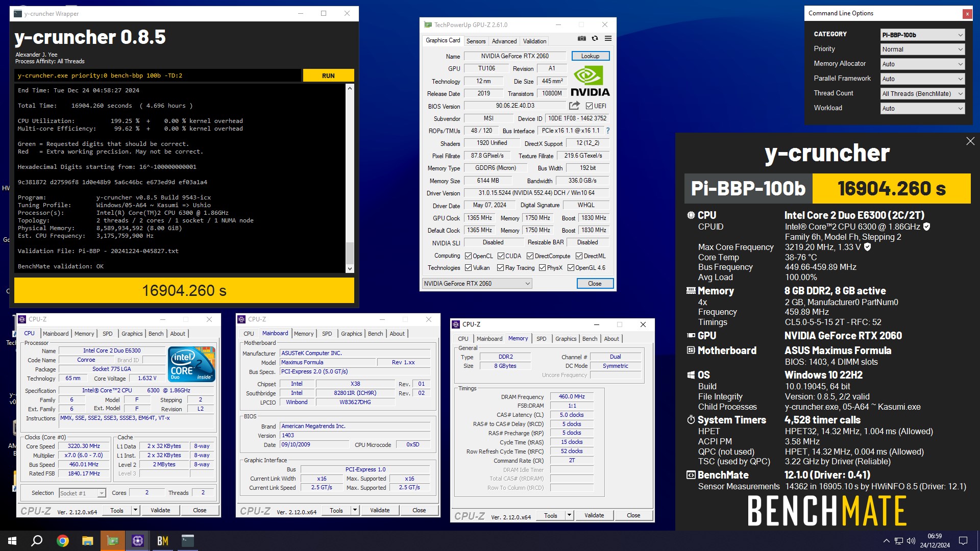Open the GPU selection dropdown in GPU-Z
980x551 pixels.
pos(477,284)
